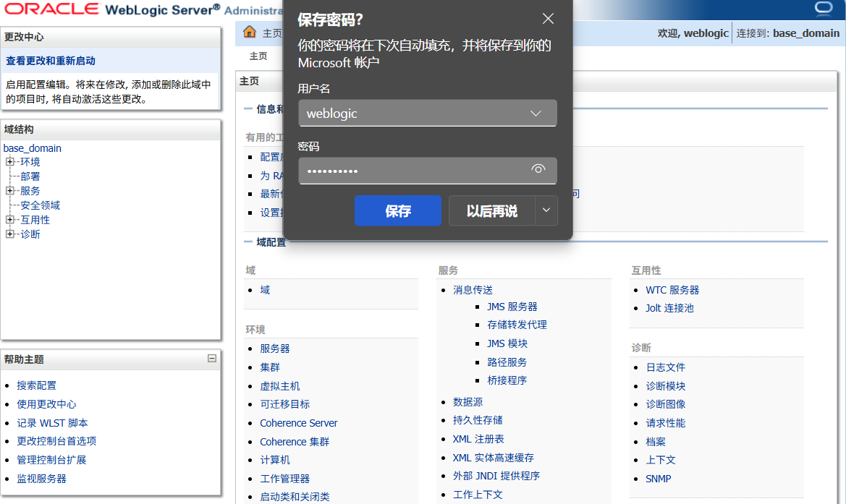The image size is (846, 504).
Task: Click the password field in the dialog
Action: [427, 171]
